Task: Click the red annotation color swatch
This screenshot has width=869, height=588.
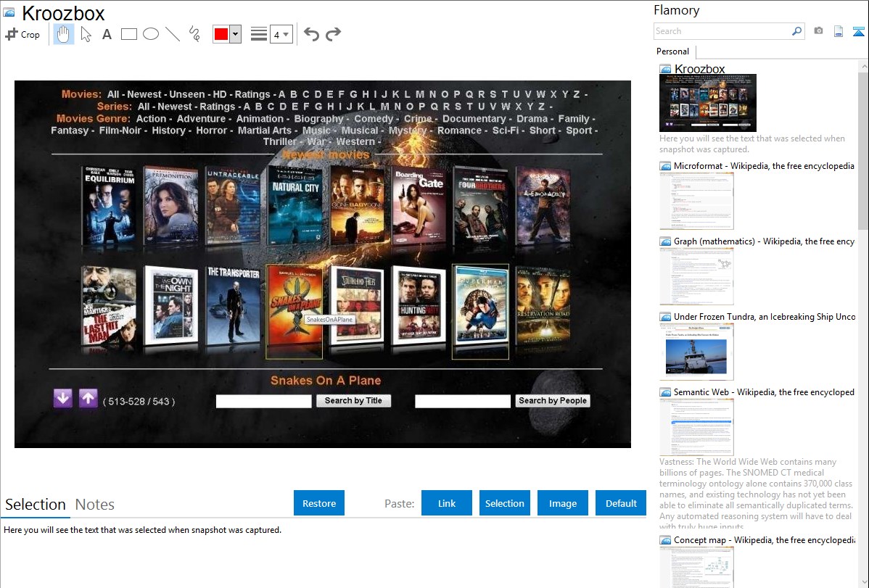Action: (221, 34)
